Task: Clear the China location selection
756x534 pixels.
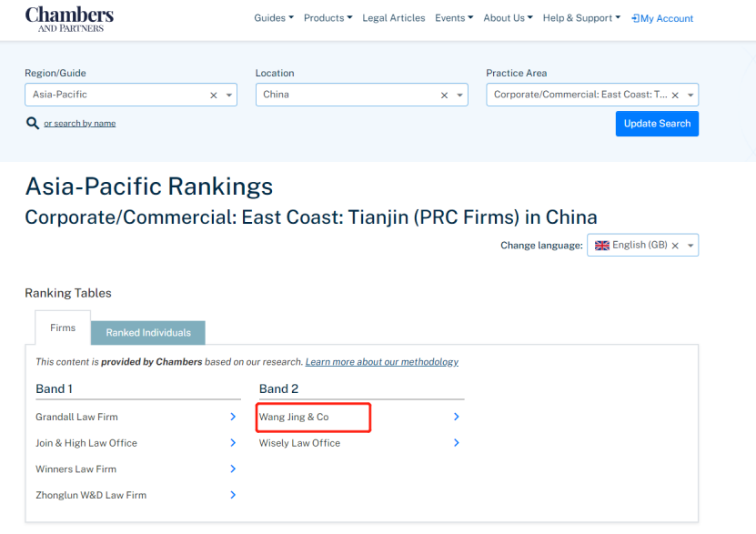Action: [445, 95]
